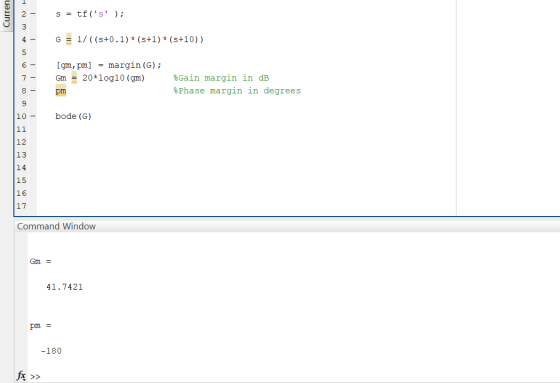Click line number 5 in the gutter
The image size is (560, 383).
coord(24,52)
